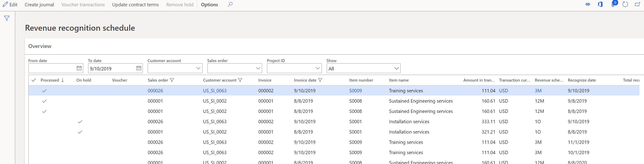Image resolution: width=644 pixels, height=164 pixels.
Task: Expand the Project ID dropdown
Action: (317, 68)
